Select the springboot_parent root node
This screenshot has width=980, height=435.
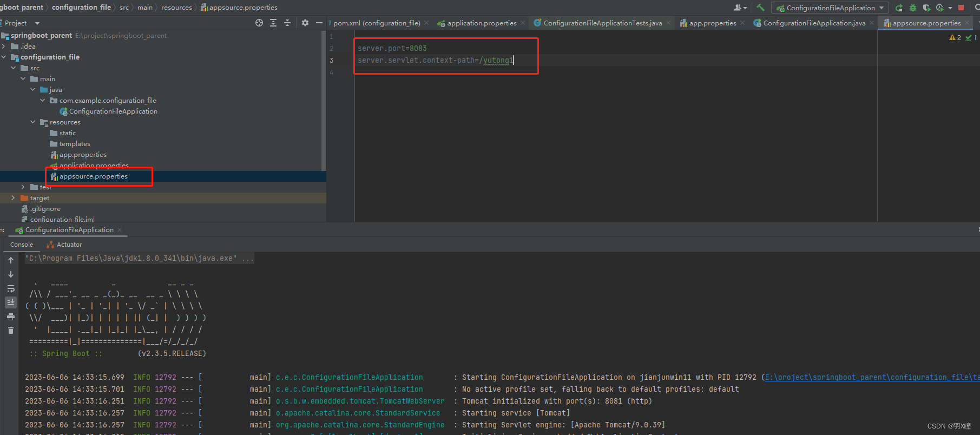point(41,36)
